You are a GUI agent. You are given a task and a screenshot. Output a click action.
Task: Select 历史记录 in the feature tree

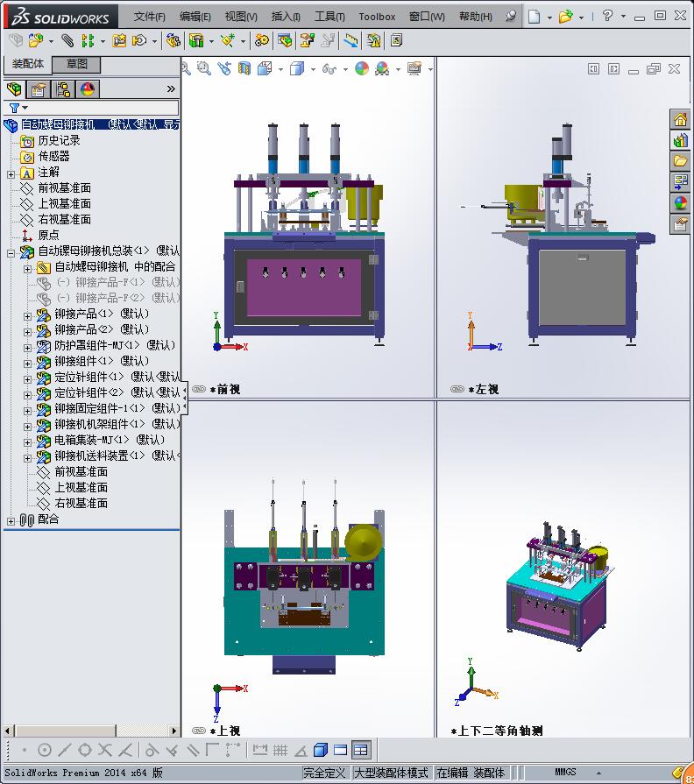click(59, 140)
